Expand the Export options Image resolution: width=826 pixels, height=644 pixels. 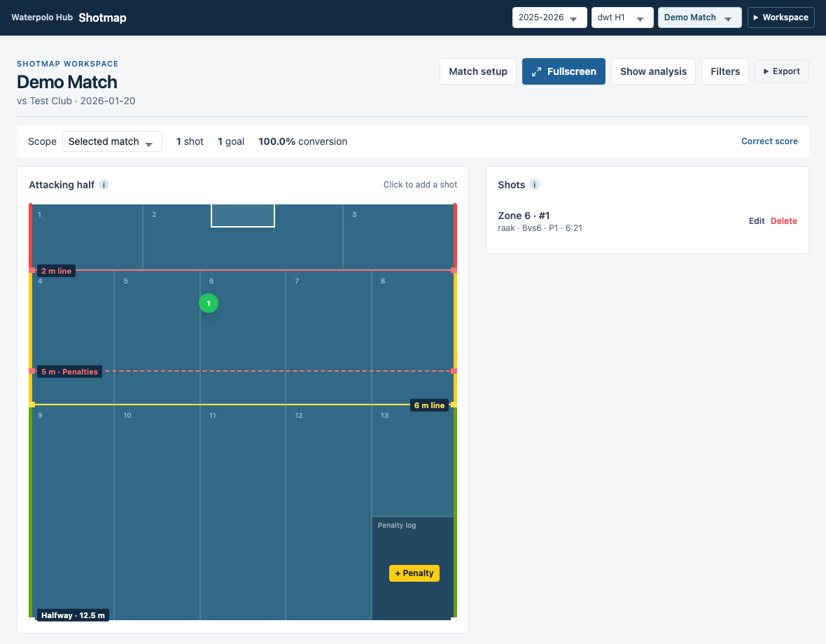tap(782, 71)
